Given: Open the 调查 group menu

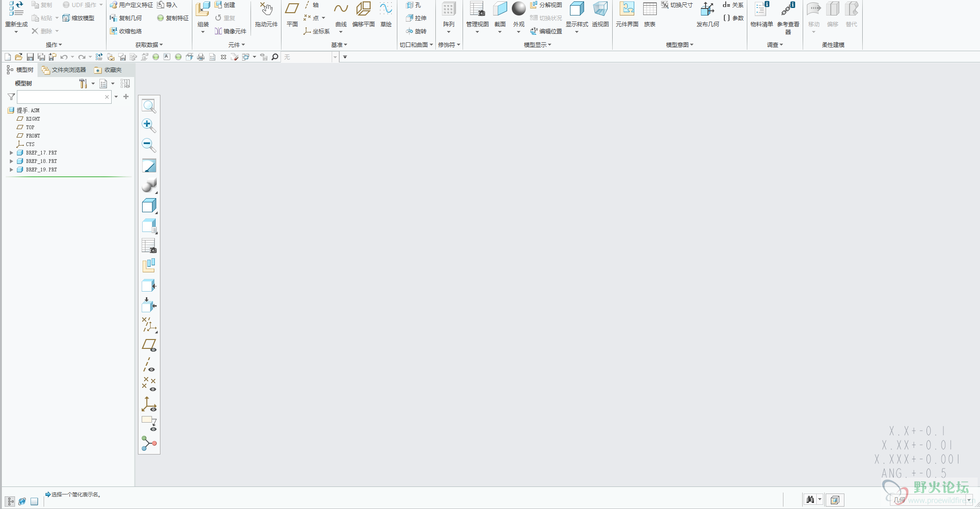Looking at the screenshot, I should click(x=775, y=45).
